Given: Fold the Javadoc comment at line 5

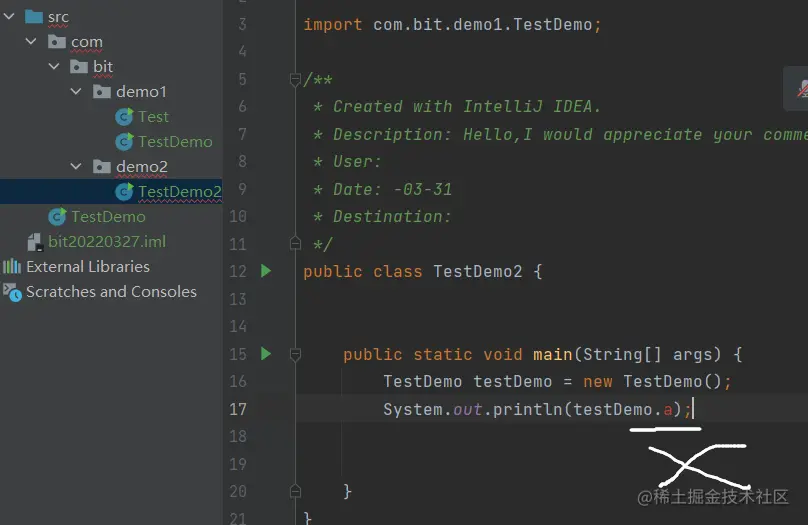Looking at the screenshot, I should (295, 79).
